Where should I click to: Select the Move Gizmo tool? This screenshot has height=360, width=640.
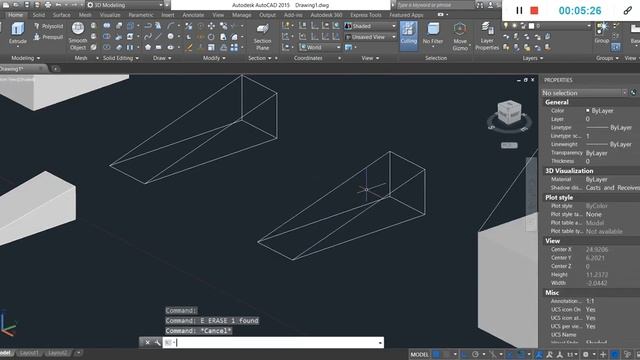coord(460,36)
